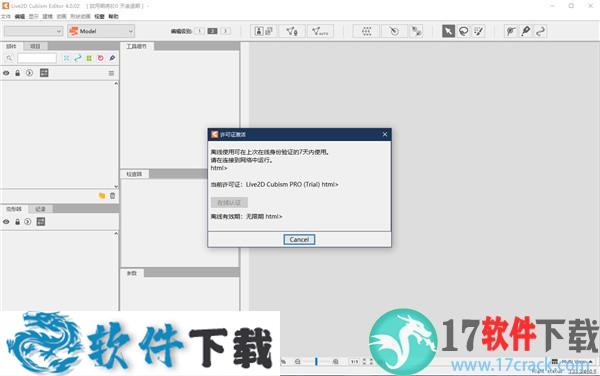This screenshot has width=600, height=376.
Task: Set edit level to 1
Action: [x=199, y=31]
